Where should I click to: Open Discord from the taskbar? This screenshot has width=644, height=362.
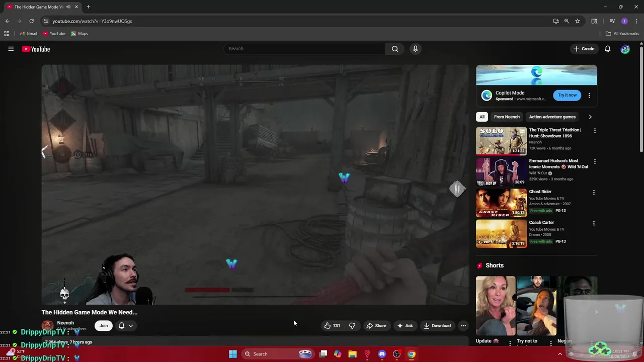[x=382, y=354]
